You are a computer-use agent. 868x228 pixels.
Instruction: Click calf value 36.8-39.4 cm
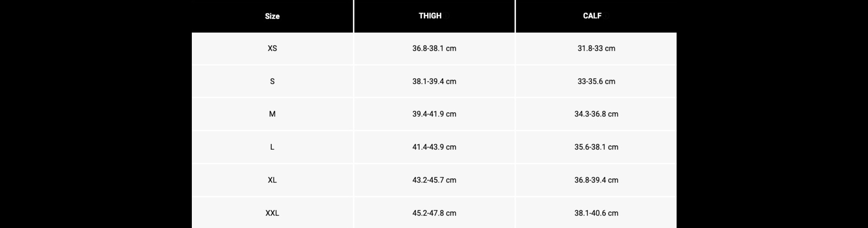click(x=596, y=180)
